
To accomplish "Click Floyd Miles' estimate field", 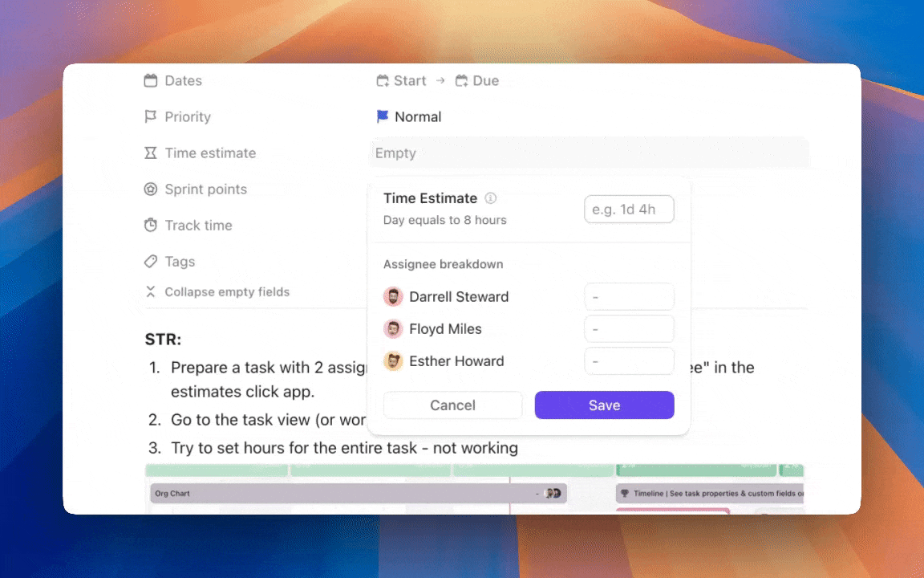I will click(x=629, y=329).
